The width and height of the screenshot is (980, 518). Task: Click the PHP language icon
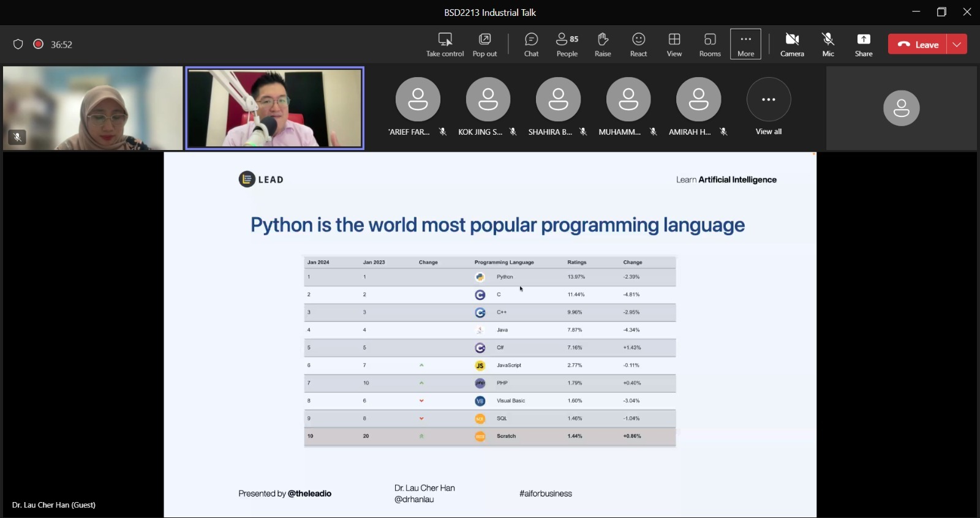tap(480, 383)
